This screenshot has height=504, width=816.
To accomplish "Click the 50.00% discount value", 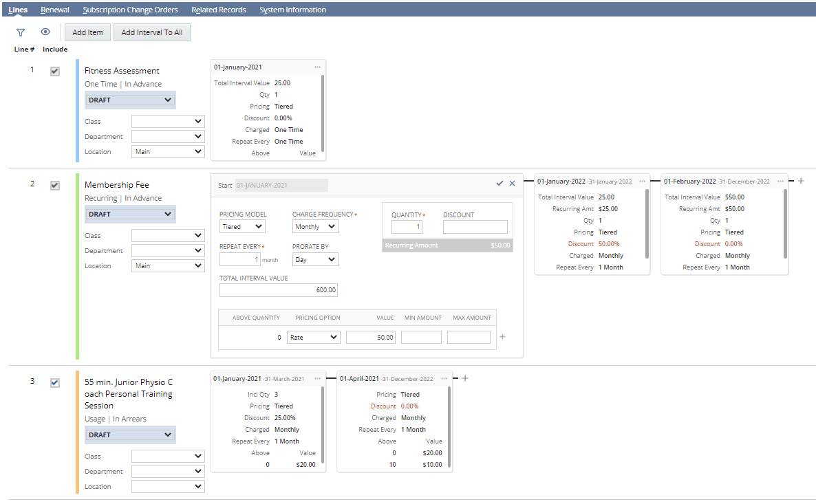I will 609,244.
